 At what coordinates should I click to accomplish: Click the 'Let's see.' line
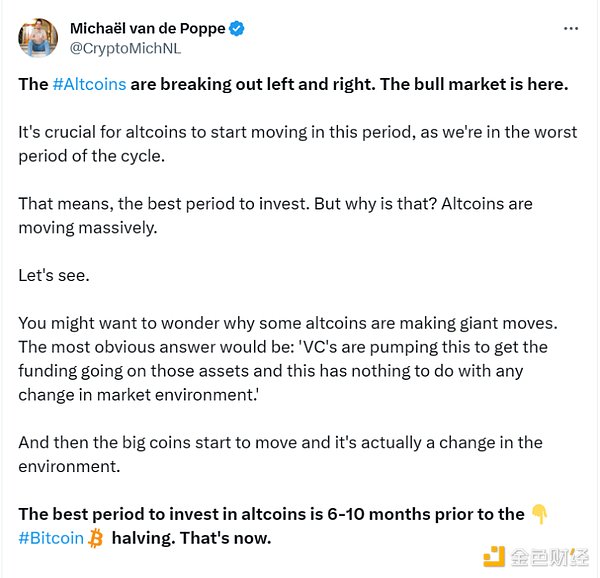pyautogui.click(x=55, y=273)
